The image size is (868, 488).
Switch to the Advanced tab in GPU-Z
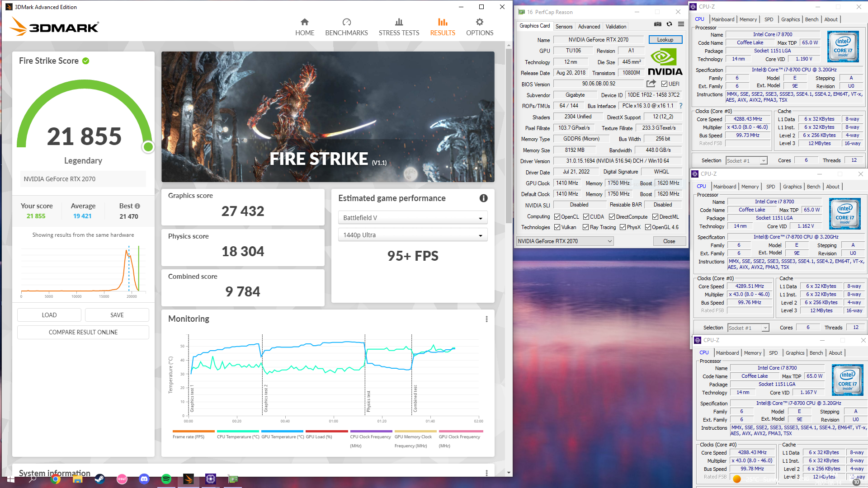(589, 27)
